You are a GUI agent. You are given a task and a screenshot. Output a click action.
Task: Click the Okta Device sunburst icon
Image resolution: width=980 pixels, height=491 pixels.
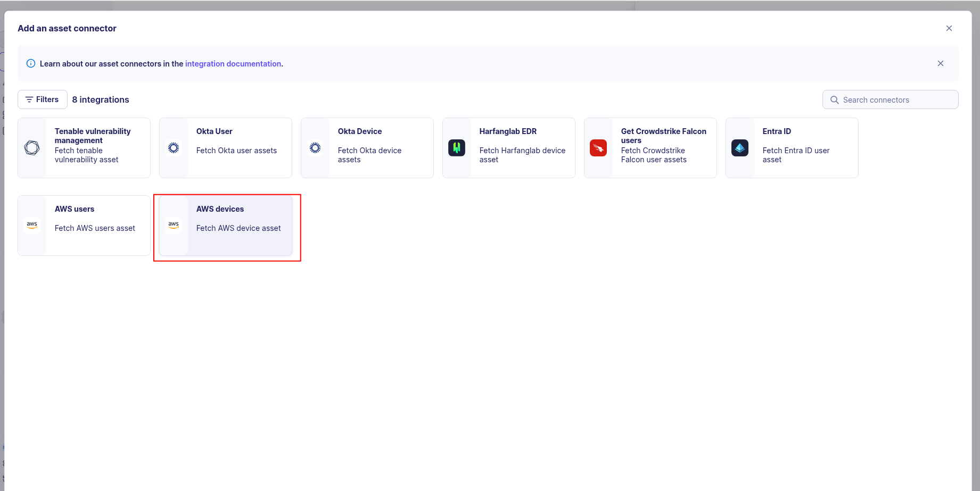point(315,148)
